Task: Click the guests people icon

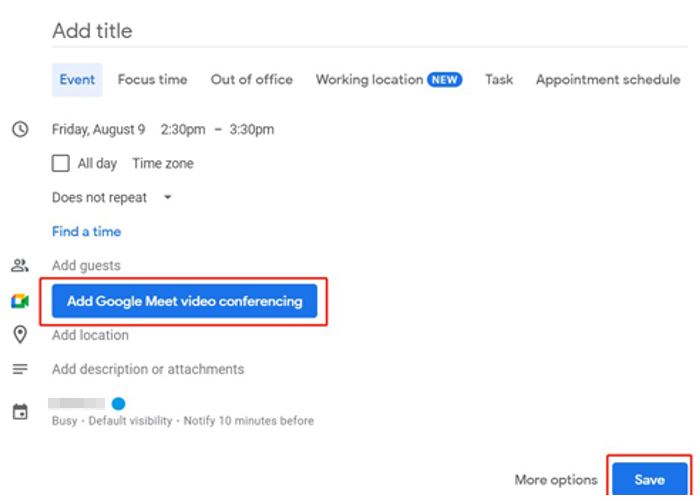Action: 20,265
